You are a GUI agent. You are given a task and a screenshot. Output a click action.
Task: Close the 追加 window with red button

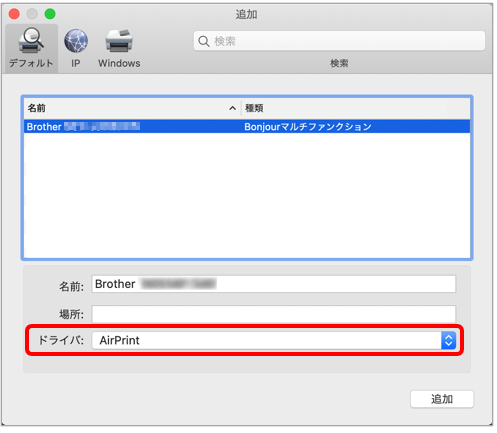coord(14,14)
